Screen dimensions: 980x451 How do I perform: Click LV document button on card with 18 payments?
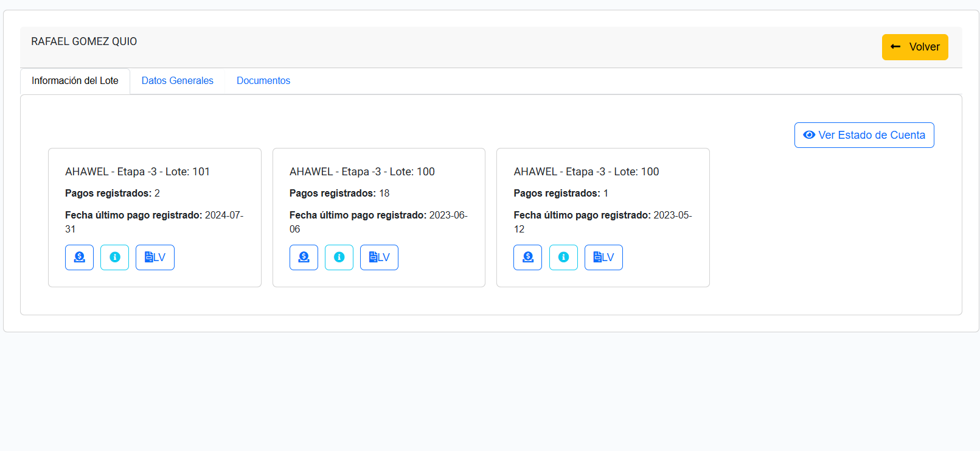pos(379,257)
